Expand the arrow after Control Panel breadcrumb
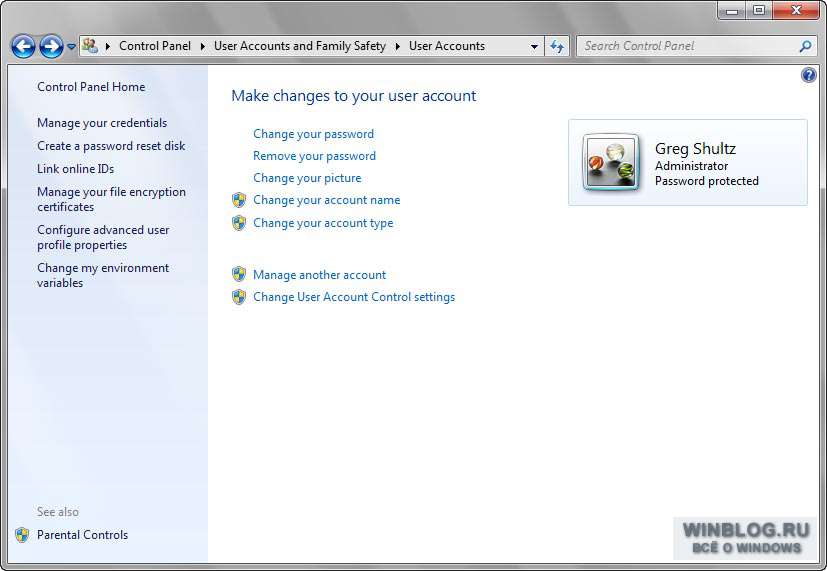 [203, 46]
